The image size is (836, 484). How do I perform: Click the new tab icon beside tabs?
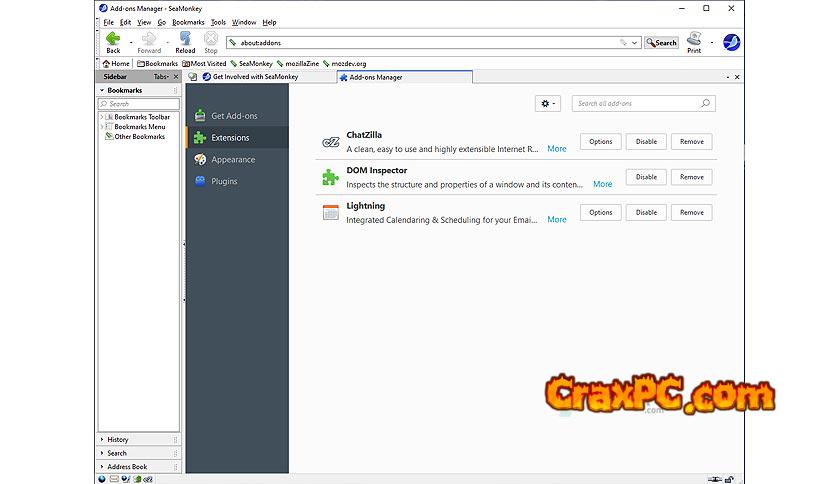(x=192, y=77)
